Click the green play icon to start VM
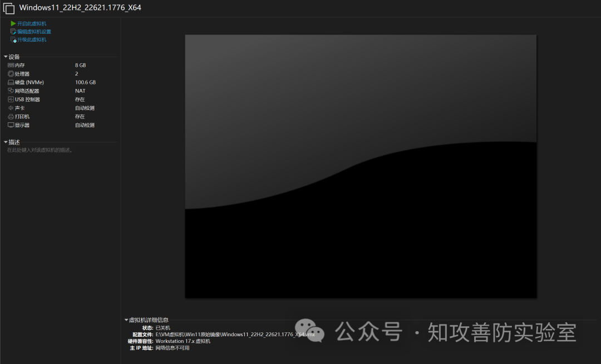The height and width of the screenshot is (364, 601). tap(13, 23)
